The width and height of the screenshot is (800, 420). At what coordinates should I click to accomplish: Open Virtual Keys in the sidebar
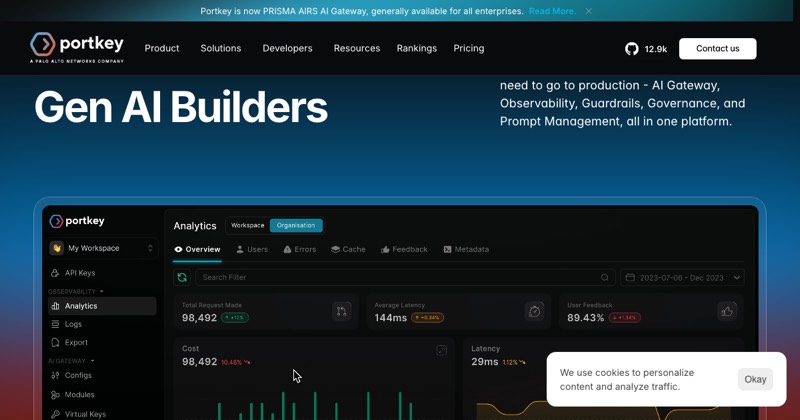point(85,414)
